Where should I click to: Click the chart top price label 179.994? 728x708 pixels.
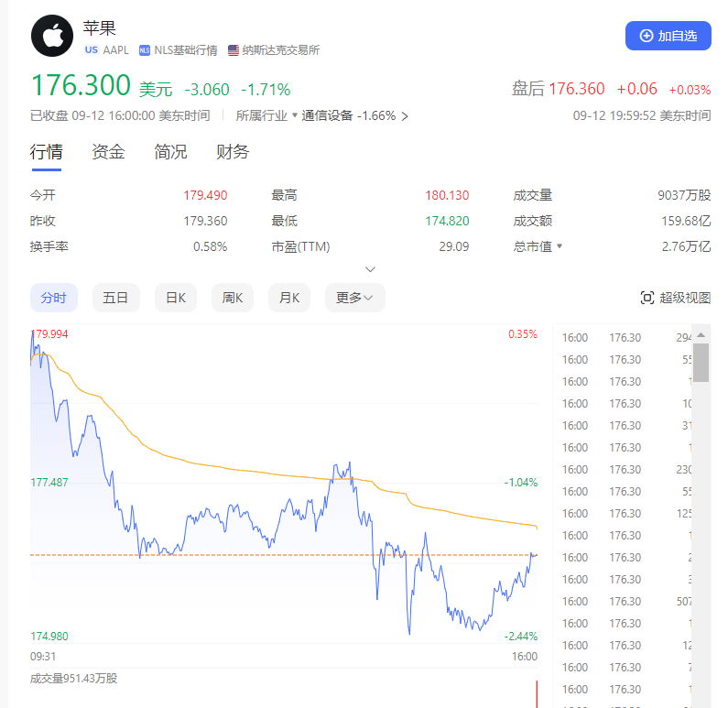49,333
